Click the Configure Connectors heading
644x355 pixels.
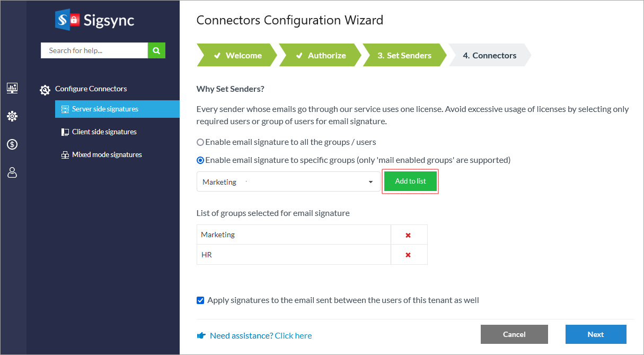(91, 89)
